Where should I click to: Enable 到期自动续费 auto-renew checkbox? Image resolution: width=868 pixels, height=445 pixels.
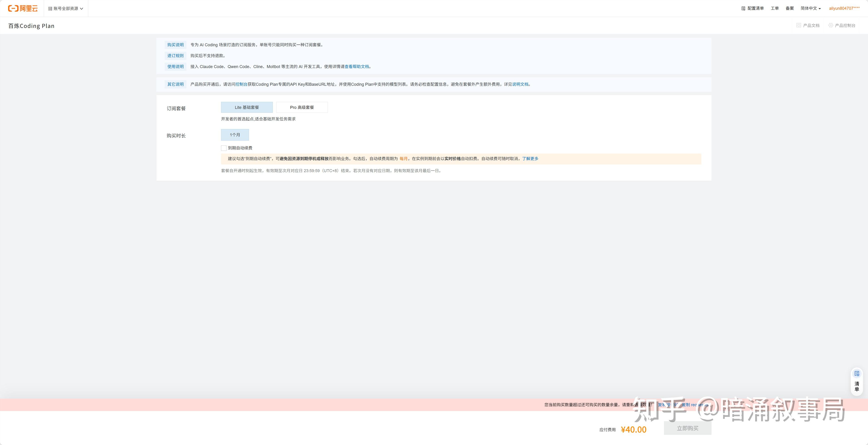[x=224, y=148]
